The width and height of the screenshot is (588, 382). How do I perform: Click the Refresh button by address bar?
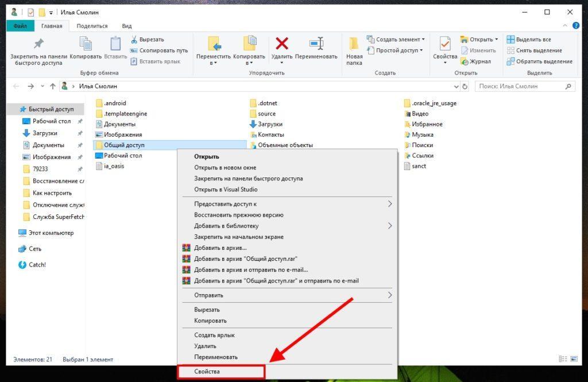465,86
